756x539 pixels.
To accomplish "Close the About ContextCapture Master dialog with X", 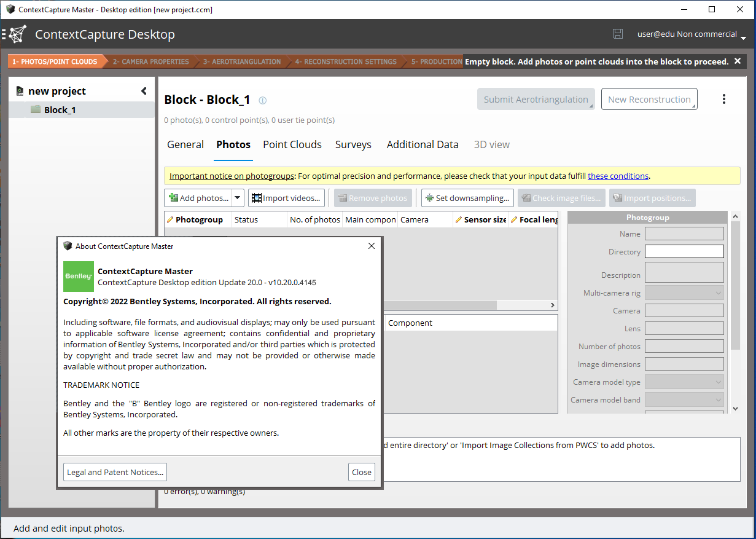I will 372,246.
